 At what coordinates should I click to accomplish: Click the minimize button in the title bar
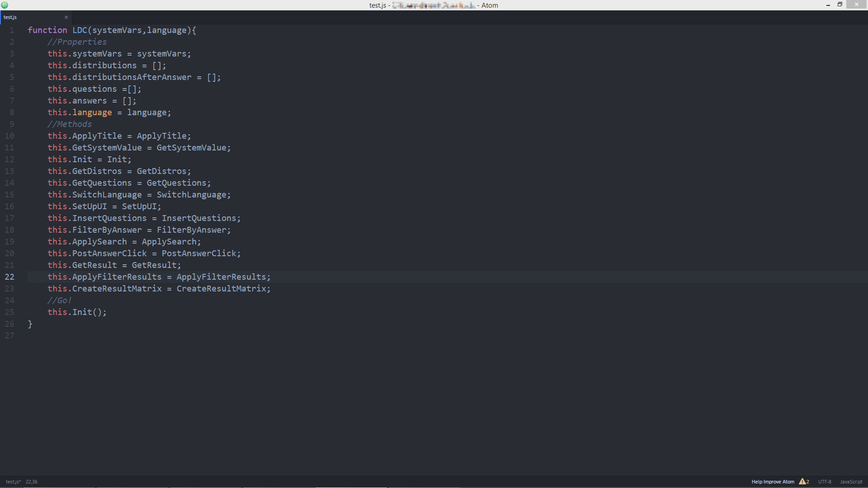828,5
